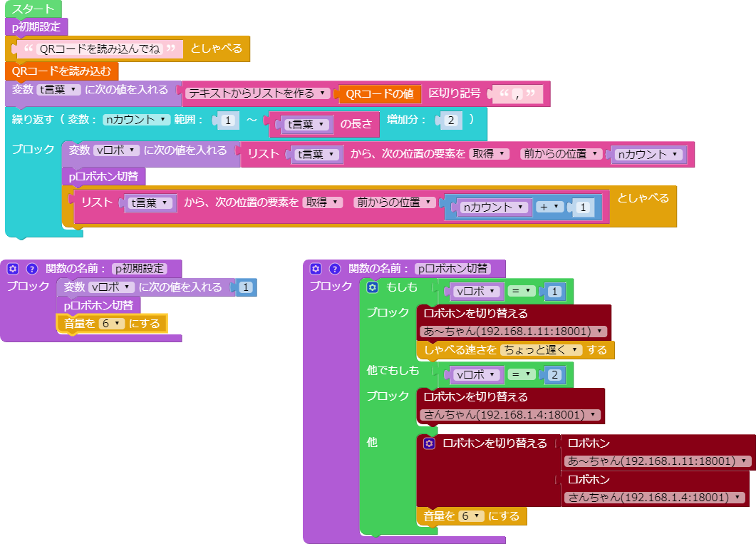Click p初期設定 function name field

(140, 269)
